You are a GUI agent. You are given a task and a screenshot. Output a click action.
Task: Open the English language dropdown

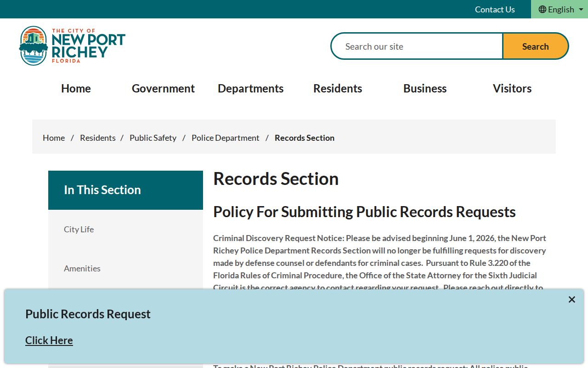[560, 9]
